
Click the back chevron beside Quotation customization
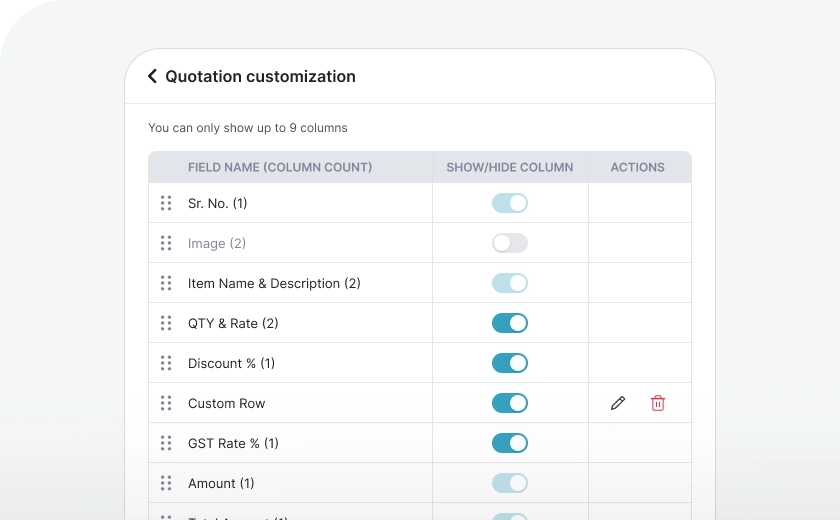pyautogui.click(x=152, y=76)
